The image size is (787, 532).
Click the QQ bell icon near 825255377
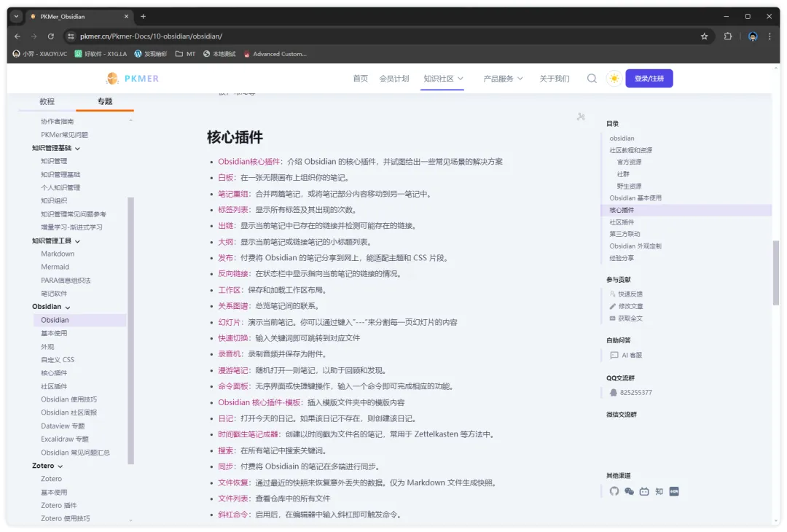click(612, 392)
